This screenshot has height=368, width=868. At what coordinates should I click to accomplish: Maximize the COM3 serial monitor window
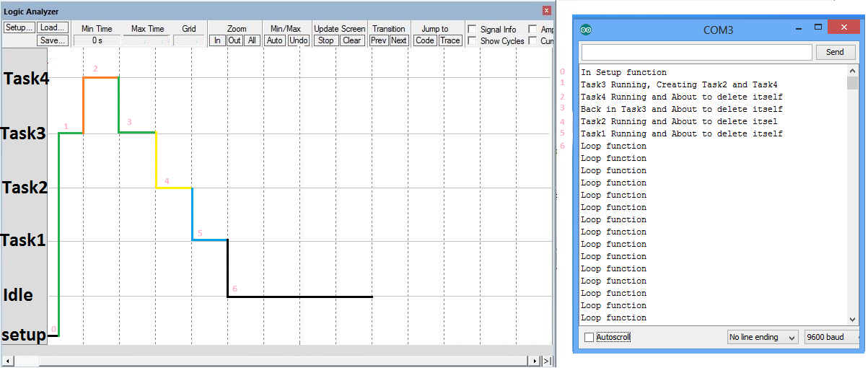[x=817, y=29]
